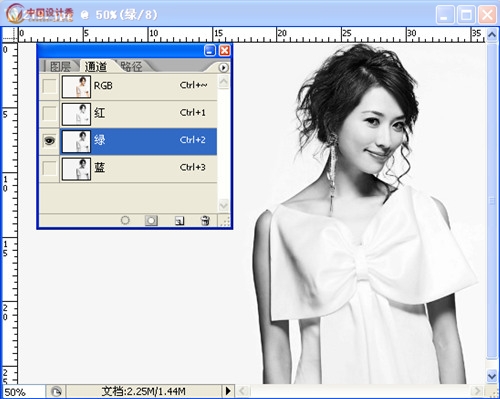Viewport: 500px width, 399px height.
Task: Click the ruler origin corner box
Action: 10,35
